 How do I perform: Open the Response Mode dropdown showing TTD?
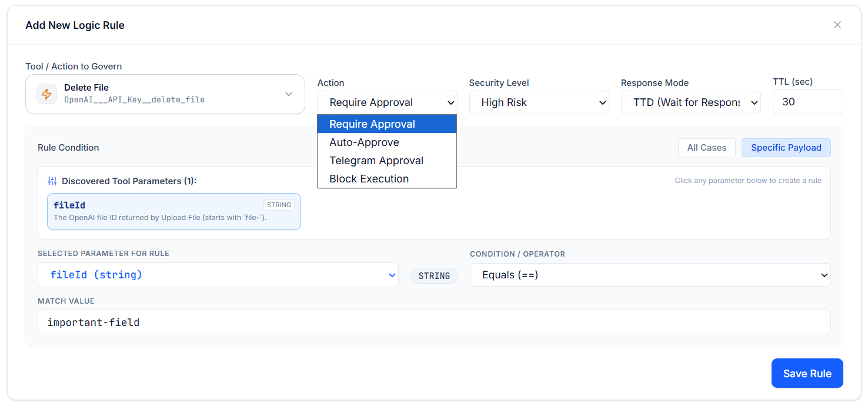pos(690,102)
